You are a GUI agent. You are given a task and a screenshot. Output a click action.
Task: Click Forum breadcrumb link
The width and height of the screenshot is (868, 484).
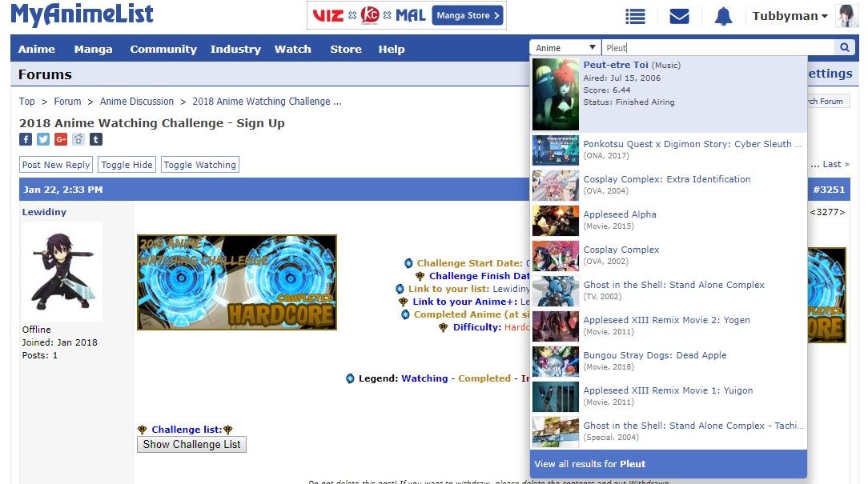point(67,102)
